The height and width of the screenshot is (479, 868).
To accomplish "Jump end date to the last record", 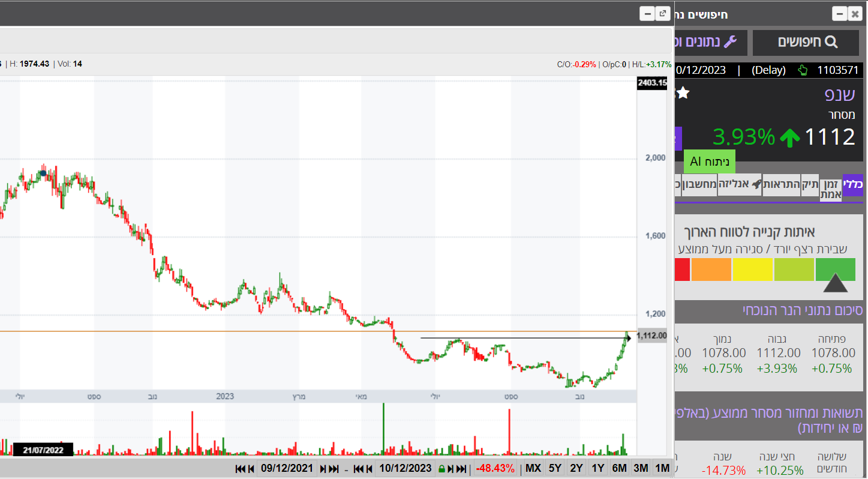I will coord(461,469).
